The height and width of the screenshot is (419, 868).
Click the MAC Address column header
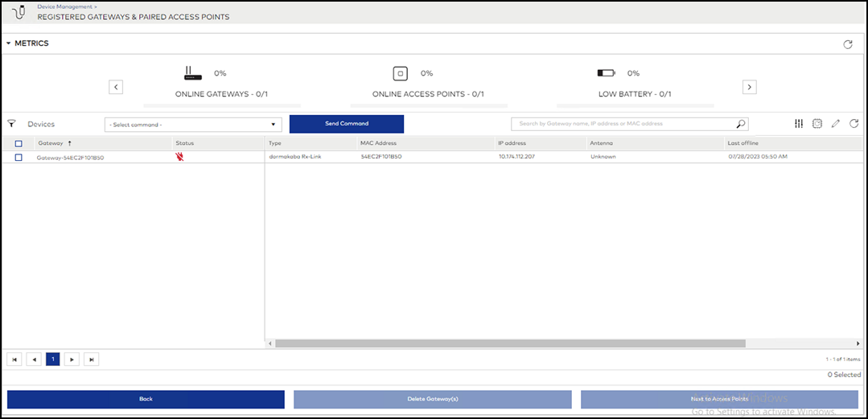[378, 143]
